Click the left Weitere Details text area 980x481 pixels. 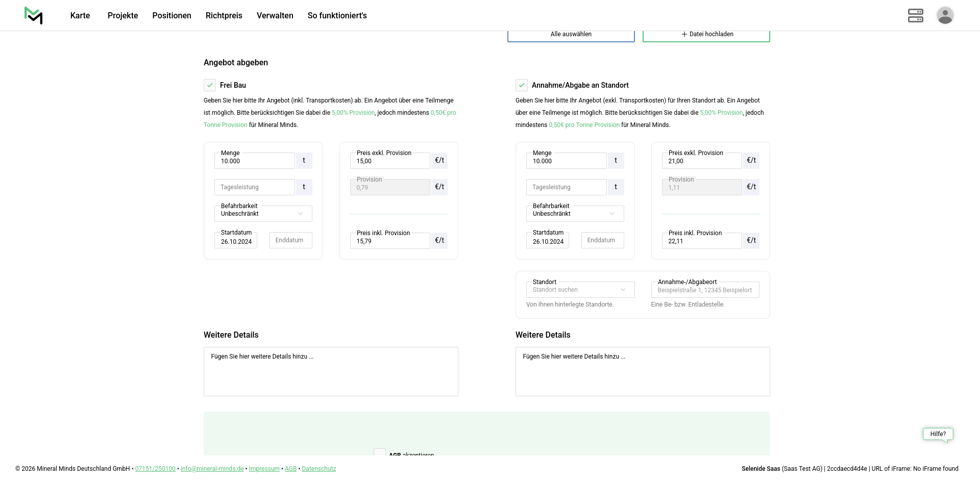pos(331,371)
